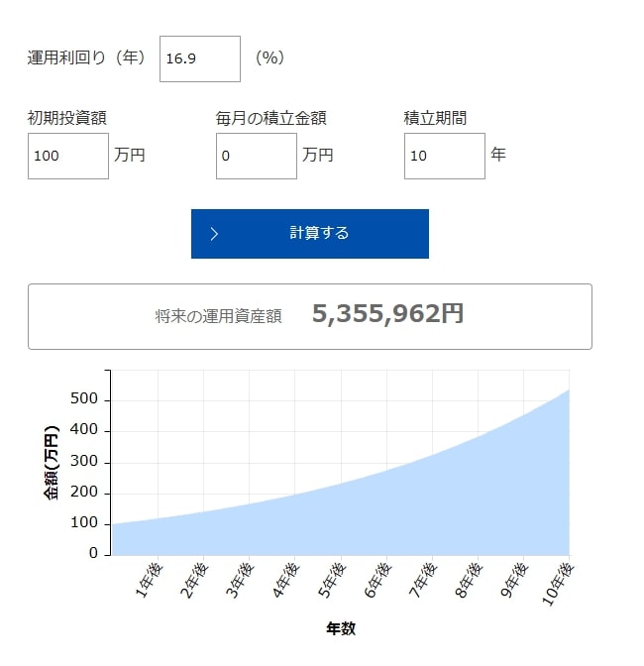Viewport: 644px width, 666px height.
Task: Click the 5,355,962円 result amount
Action: pos(387,315)
